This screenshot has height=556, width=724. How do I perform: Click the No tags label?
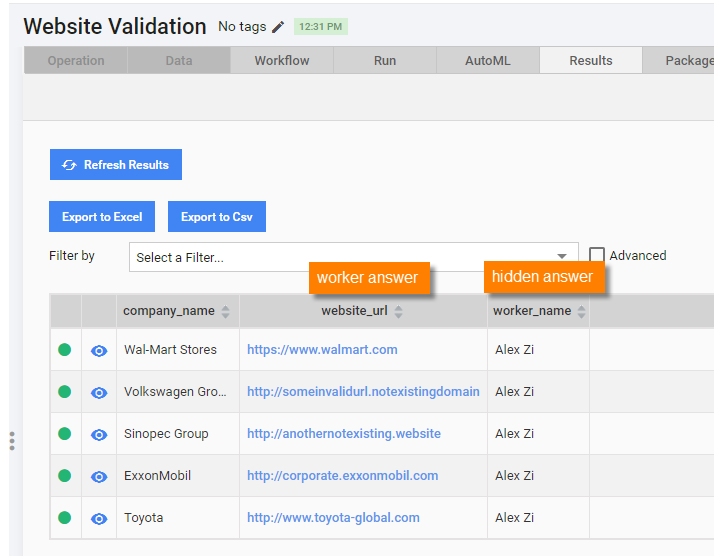pyautogui.click(x=242, y=27)
